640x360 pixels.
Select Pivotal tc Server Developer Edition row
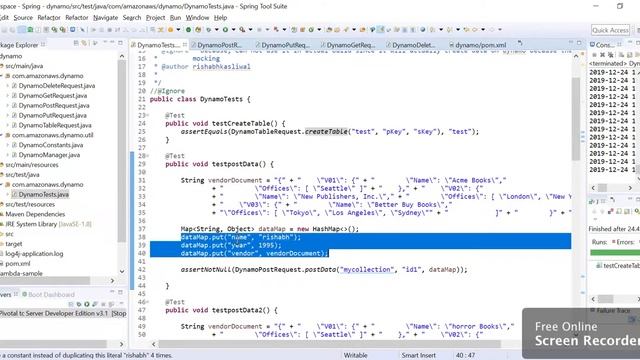(63, 313)
